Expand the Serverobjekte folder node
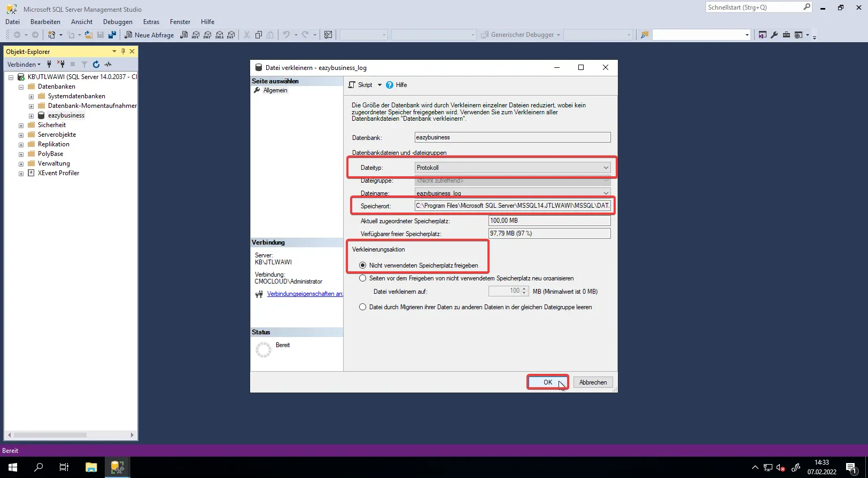This screenshot has width=868, height=478. click(x=21, y=135)
